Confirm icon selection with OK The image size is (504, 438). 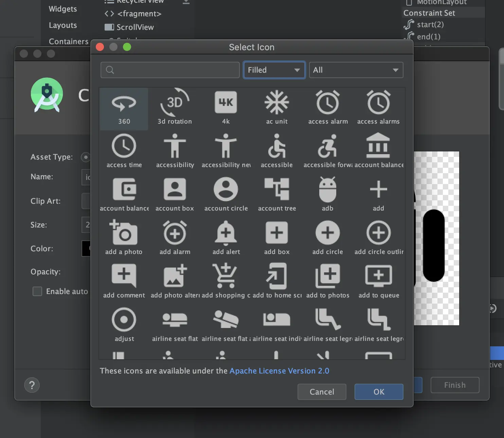click(x=379, y=392)
